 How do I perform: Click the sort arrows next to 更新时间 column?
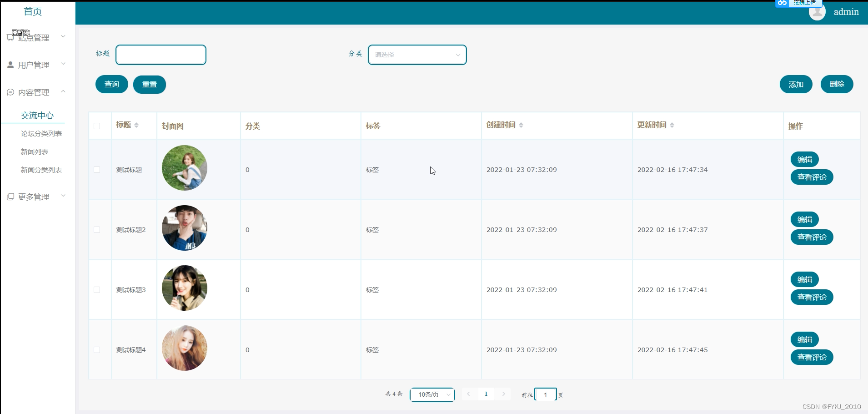pos(672,125)
